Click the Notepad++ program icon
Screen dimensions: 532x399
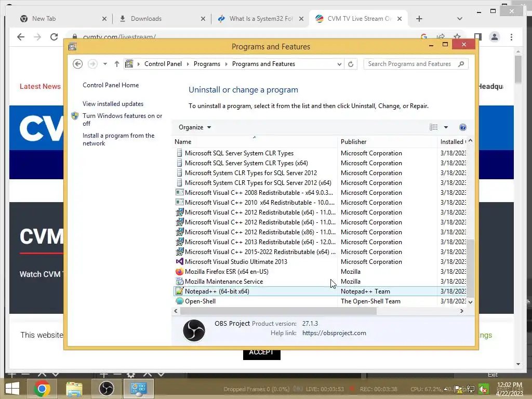pos(179,291)
